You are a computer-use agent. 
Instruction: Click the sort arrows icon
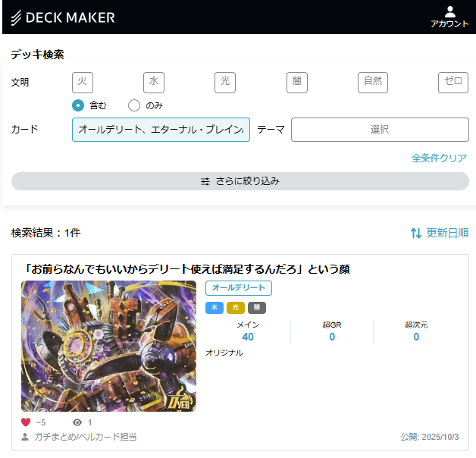click(415, 233)
